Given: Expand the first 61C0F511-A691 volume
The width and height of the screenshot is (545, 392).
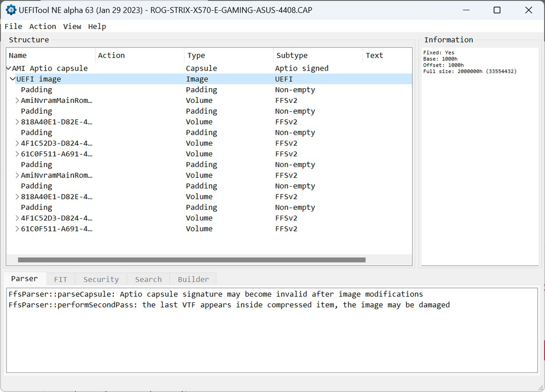Looking at the screenshot, I should [17, 154].
